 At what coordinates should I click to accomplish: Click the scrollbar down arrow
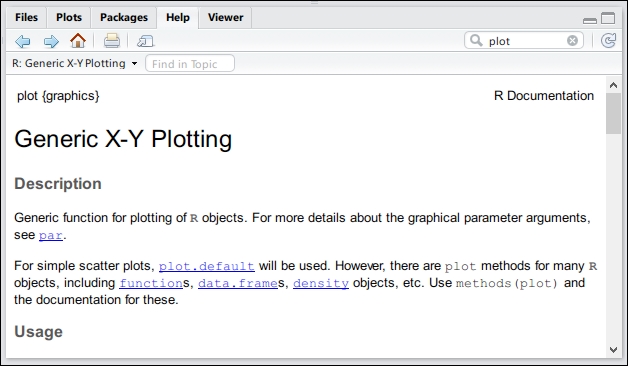613,350
